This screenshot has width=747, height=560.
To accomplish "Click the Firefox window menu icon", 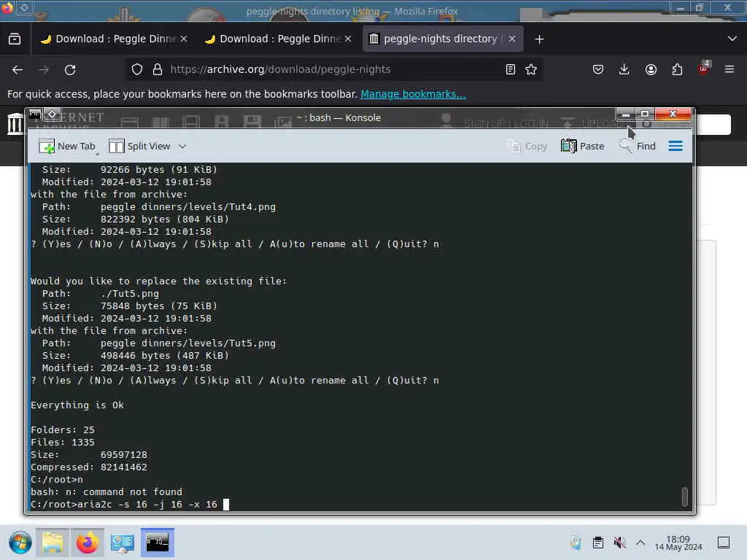I will tap(7, 7).
